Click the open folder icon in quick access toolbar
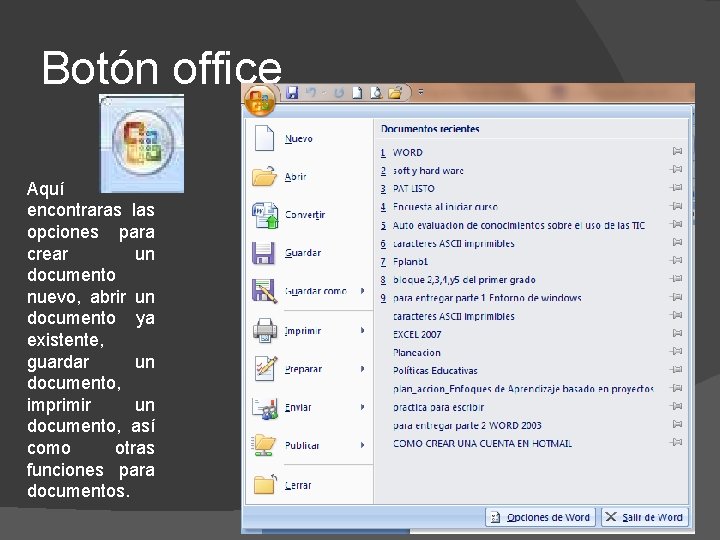720x540 pixels. point(395,93)
